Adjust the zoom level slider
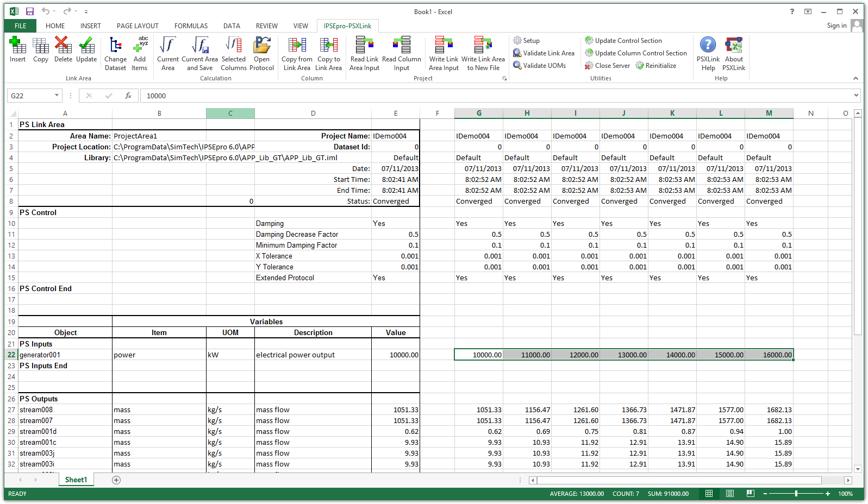 coord(796,494)
